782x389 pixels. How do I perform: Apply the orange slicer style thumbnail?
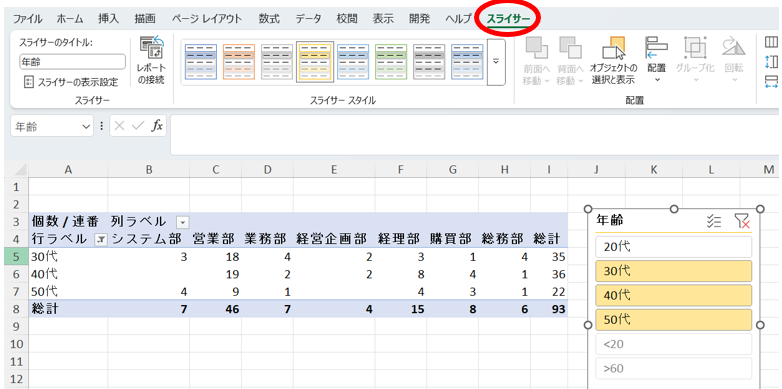pos(239,62)
